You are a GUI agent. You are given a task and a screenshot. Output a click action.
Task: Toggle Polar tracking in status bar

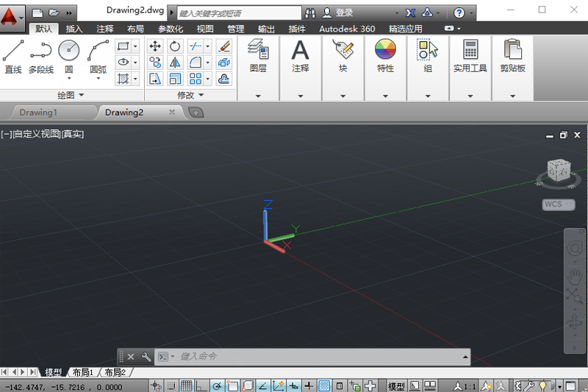(216, 385)
